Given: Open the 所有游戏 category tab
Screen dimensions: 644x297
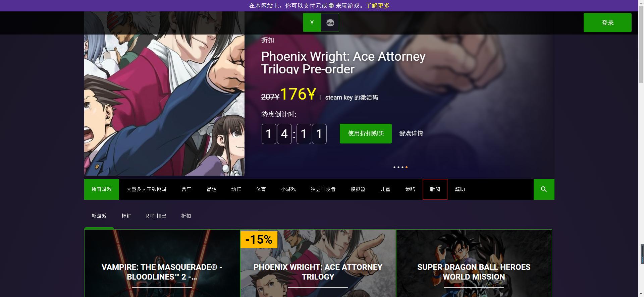Looking at the screenshot, I should 102,189.
